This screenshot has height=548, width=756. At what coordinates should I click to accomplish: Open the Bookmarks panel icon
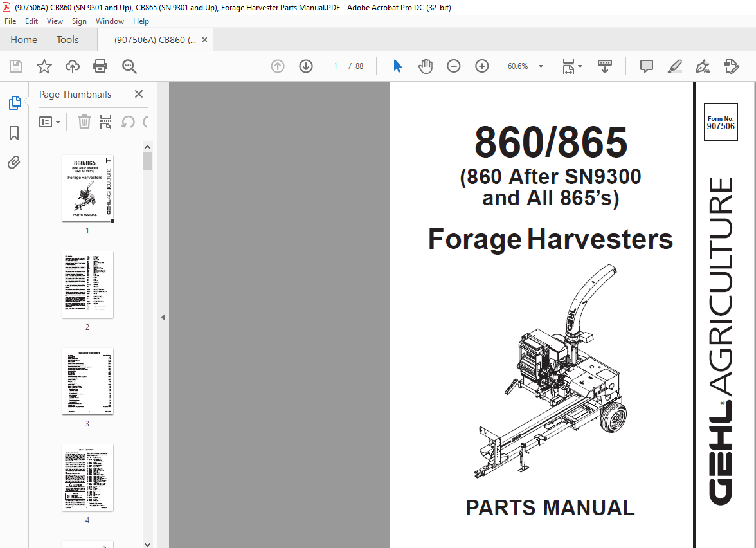(x=14, y=133)
